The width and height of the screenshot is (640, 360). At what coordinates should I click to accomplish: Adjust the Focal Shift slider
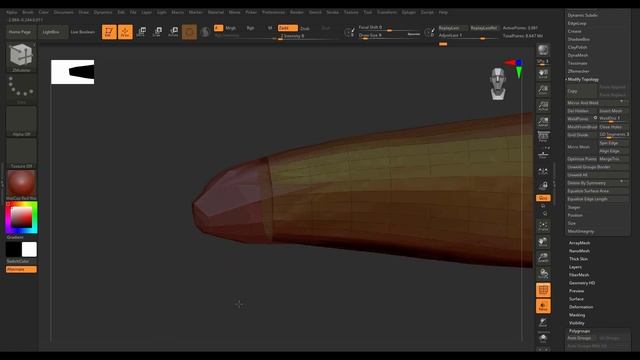[x=389, y=27]
